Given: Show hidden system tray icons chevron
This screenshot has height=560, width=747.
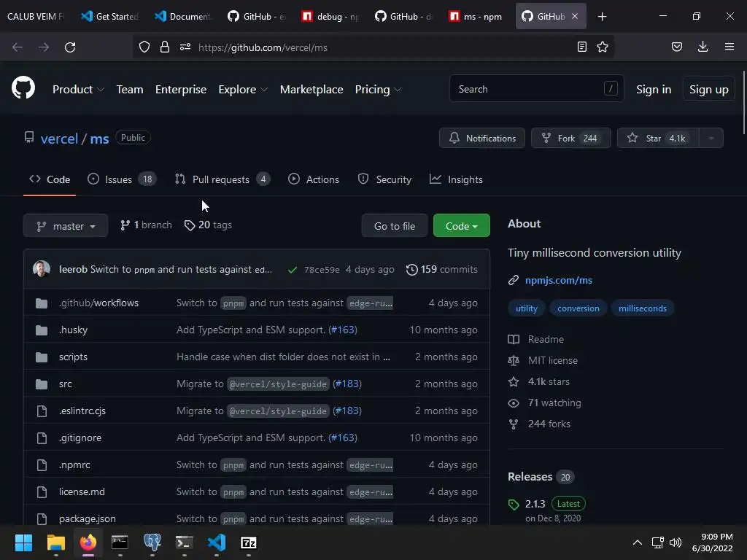Looking at the screenshot, I should (x=637, y=542).
